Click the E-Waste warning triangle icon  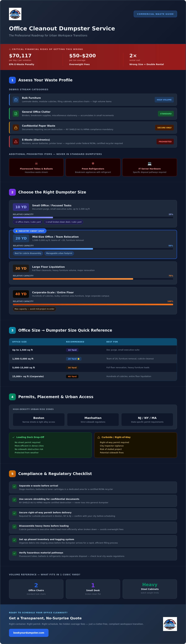(x=16, y=142)
